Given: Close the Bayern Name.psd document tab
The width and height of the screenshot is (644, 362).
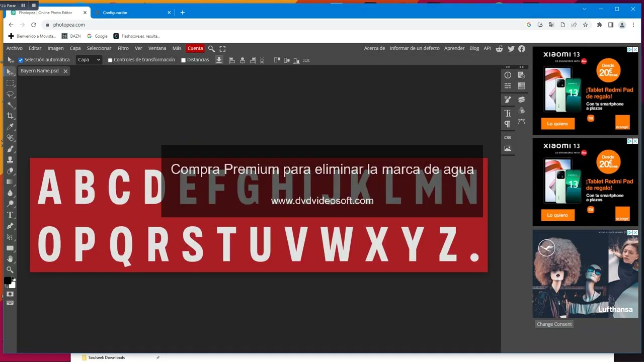Looking at the screenshot, I should click(65, 71).
